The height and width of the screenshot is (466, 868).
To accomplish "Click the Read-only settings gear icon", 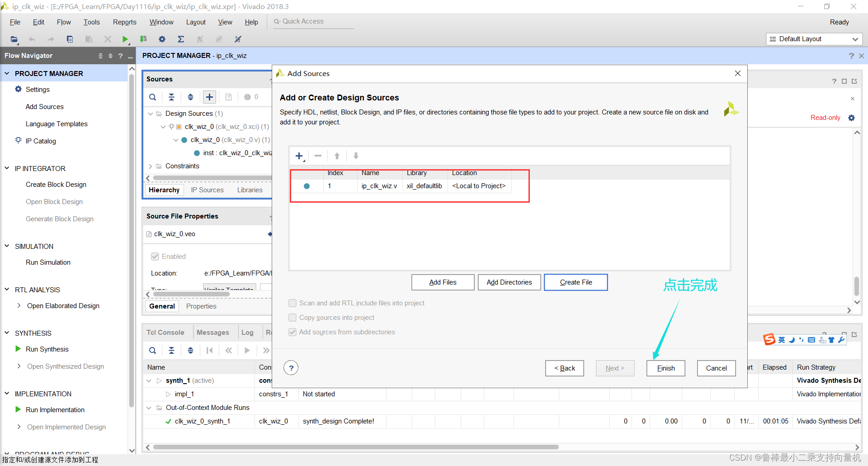I will tap(852, 118).
